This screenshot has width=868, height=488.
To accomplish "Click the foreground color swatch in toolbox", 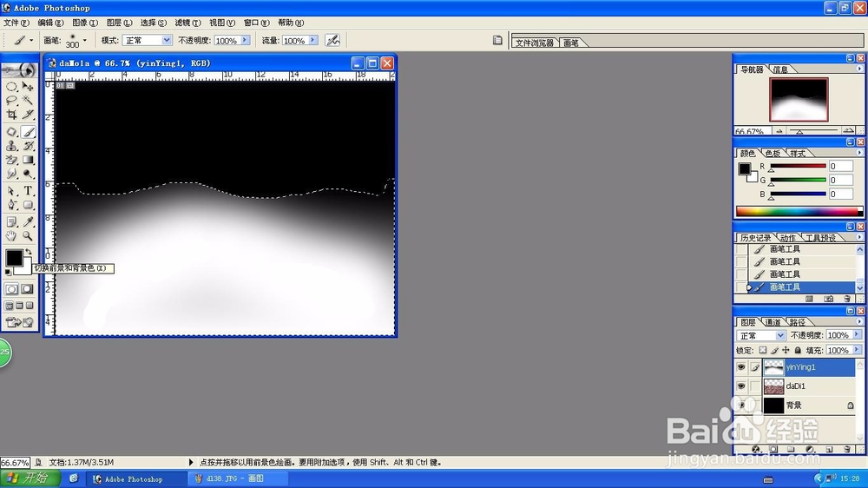I will click(x=13, y=258).
